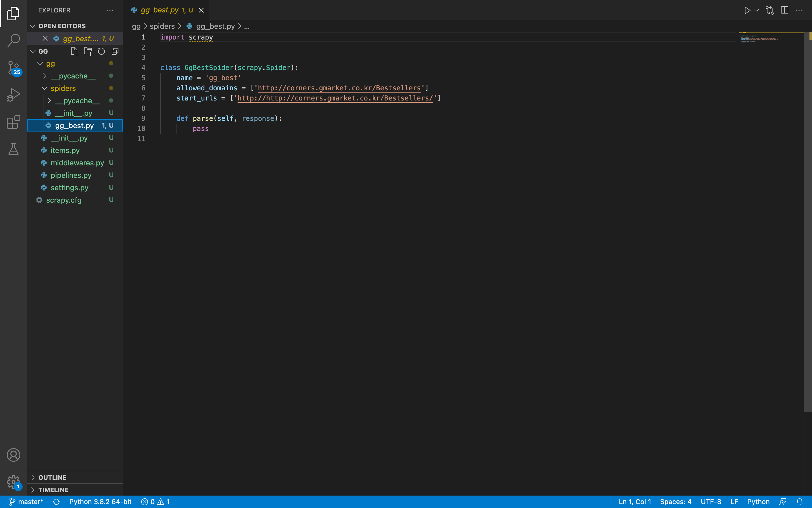Run the Python file with play button
The image size is (812, 508).
(747, 10)
